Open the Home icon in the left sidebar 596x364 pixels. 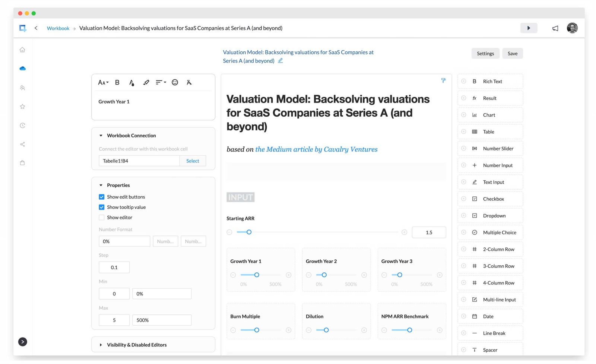click(22, 49)
